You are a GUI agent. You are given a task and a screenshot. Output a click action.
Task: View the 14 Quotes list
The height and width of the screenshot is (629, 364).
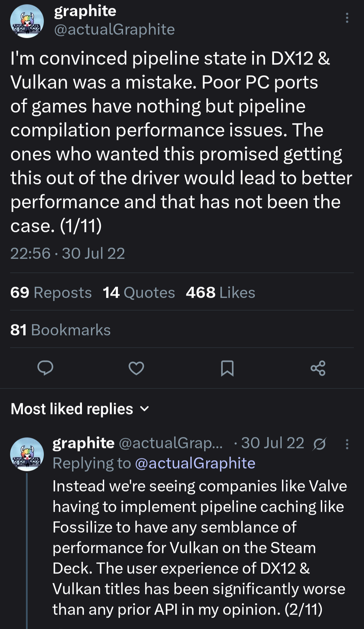139,292
